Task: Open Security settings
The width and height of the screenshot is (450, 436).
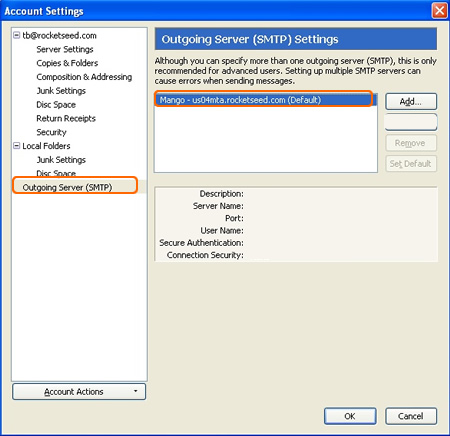Action: point(51,132)
